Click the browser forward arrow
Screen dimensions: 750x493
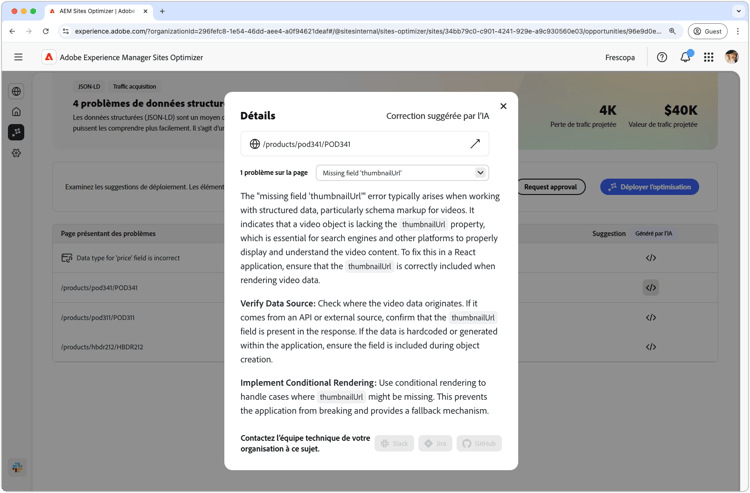tap(29, 32)
